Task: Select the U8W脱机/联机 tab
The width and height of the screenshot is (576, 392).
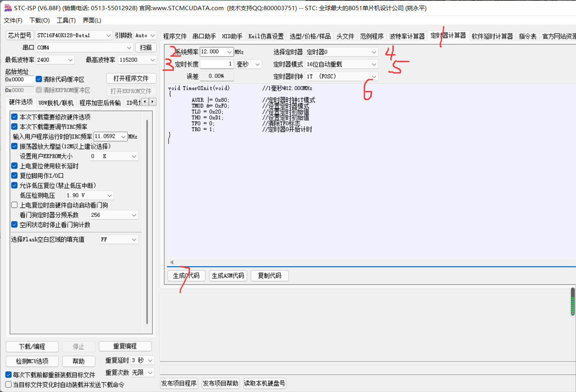Action: (x=56, y=103)
